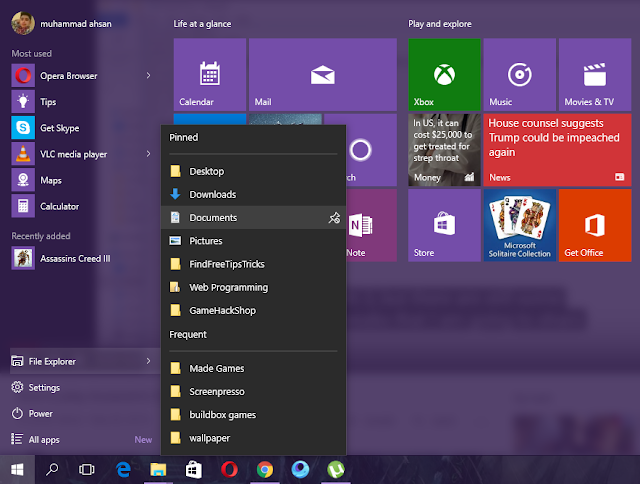Launch Microsoft Edge from taskbar
The width and height of the screenshot is (640, 484).
[x=123, y=470]
